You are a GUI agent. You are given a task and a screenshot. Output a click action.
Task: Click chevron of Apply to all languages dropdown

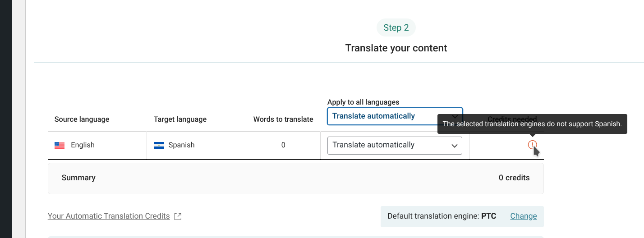pos(455,116)
